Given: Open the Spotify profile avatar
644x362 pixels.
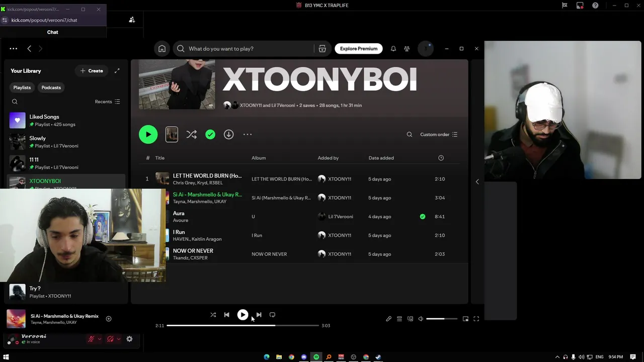Looking at the screenshot, I should [x=426, y=49].
